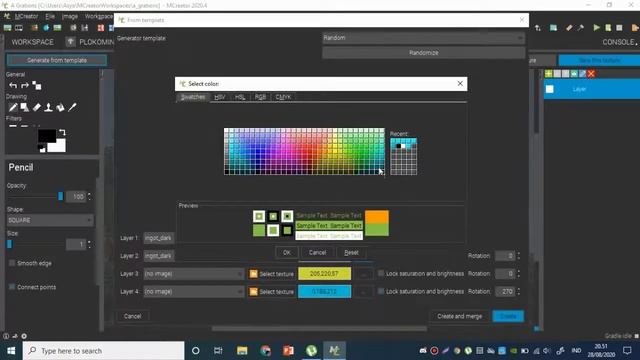Open Task View on the taskbar

[x=218, y=351]
